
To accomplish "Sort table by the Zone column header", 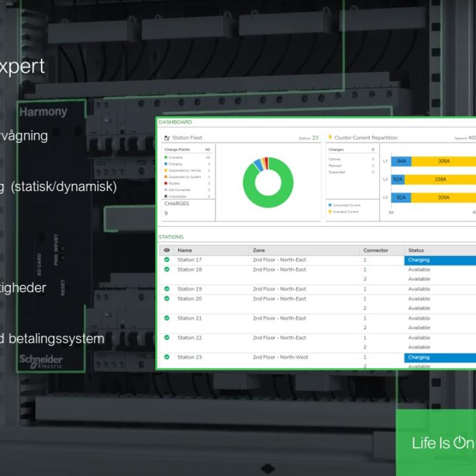I will 259,250.
